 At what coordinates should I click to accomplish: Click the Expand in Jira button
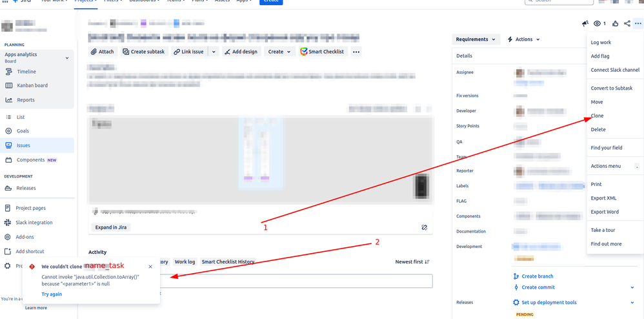pyautogui.click(x=110, y=227)
